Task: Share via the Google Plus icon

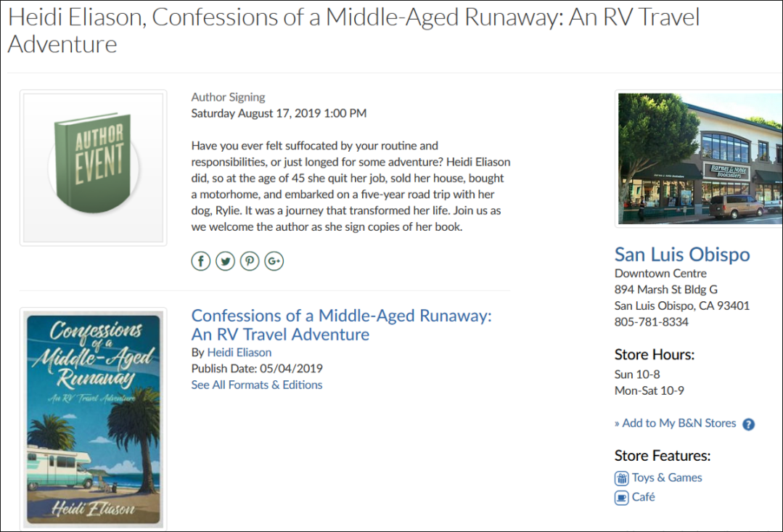Action: click(274, 261)
